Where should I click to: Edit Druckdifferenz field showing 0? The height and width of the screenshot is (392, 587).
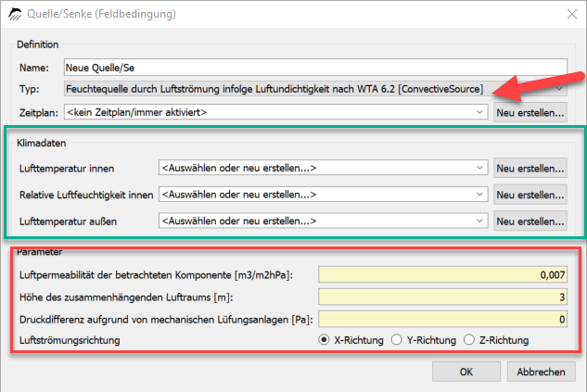442,320
